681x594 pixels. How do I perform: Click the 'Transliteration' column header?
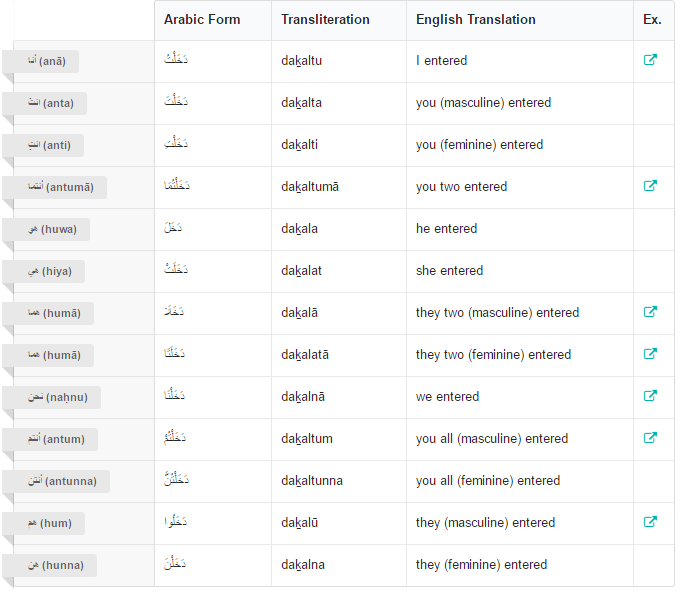point(325,20)
